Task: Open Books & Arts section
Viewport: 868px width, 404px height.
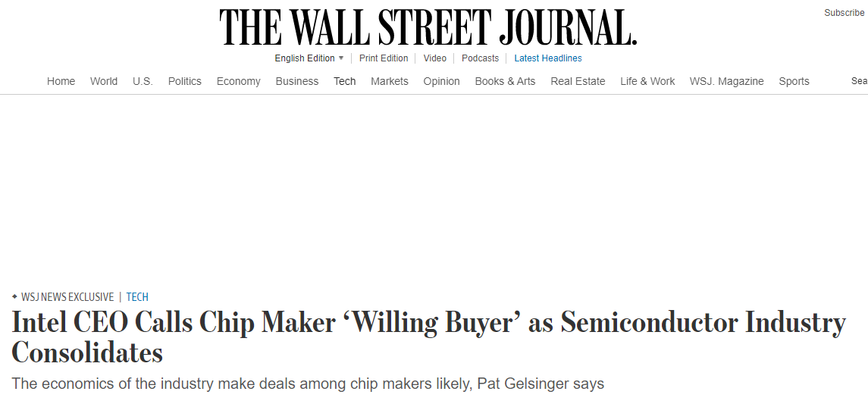Action: click(505, 81)
